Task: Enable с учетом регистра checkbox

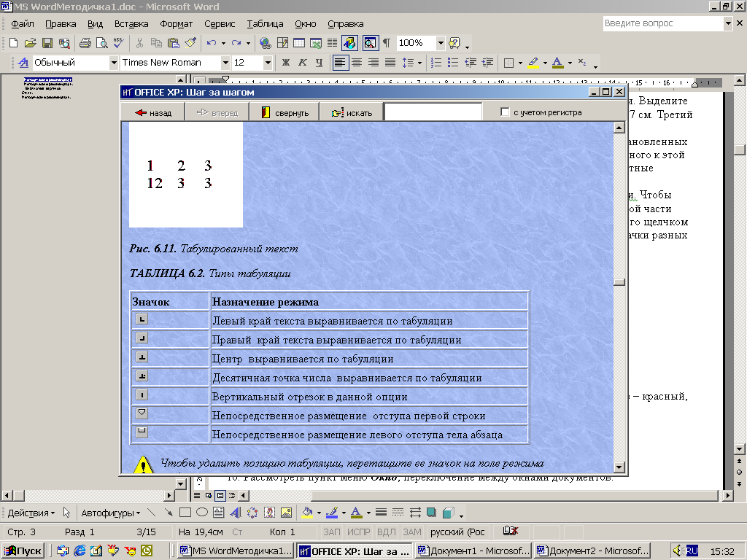Action: click(x=505, y=112)
